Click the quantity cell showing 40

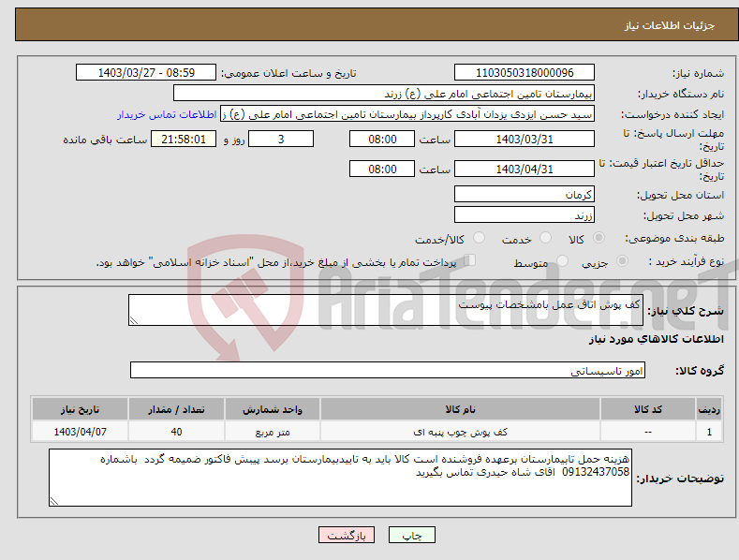(176, 432)
